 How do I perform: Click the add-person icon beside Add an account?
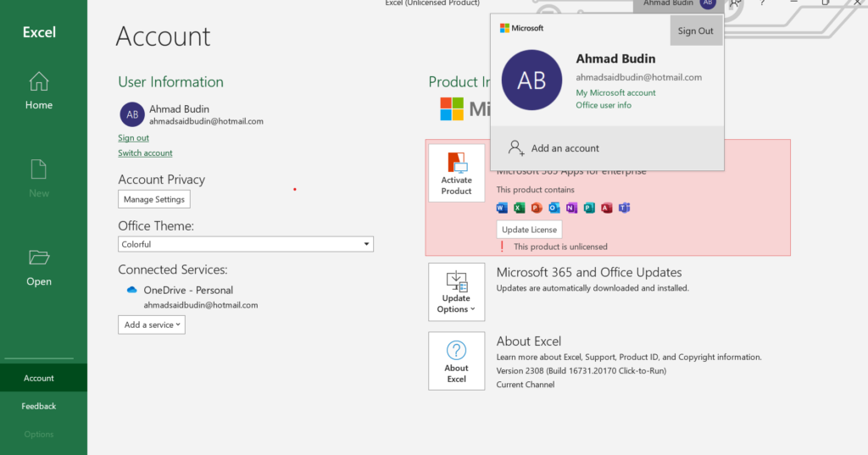point(516,148)
